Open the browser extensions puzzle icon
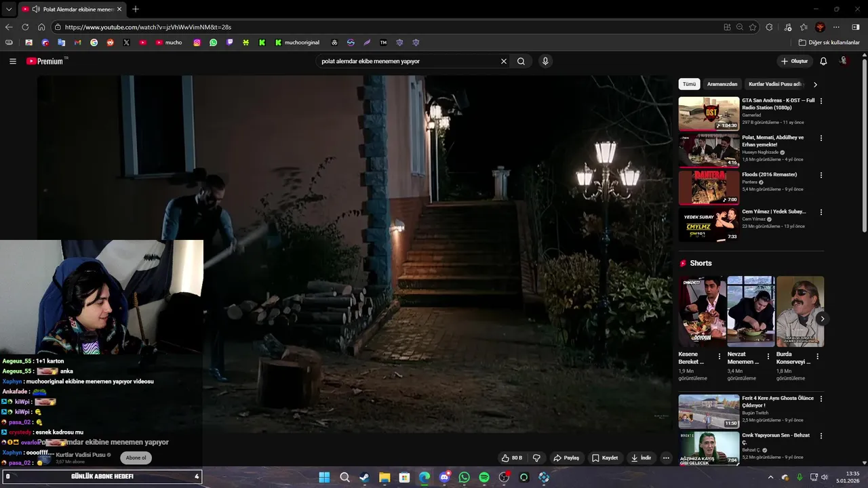 click(769, 27)
